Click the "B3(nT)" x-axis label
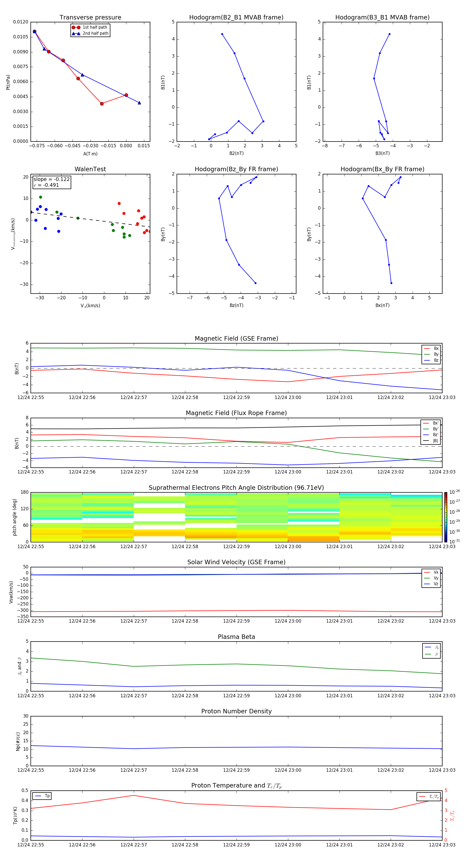This screenshot has width=473, height=868. 382,153
